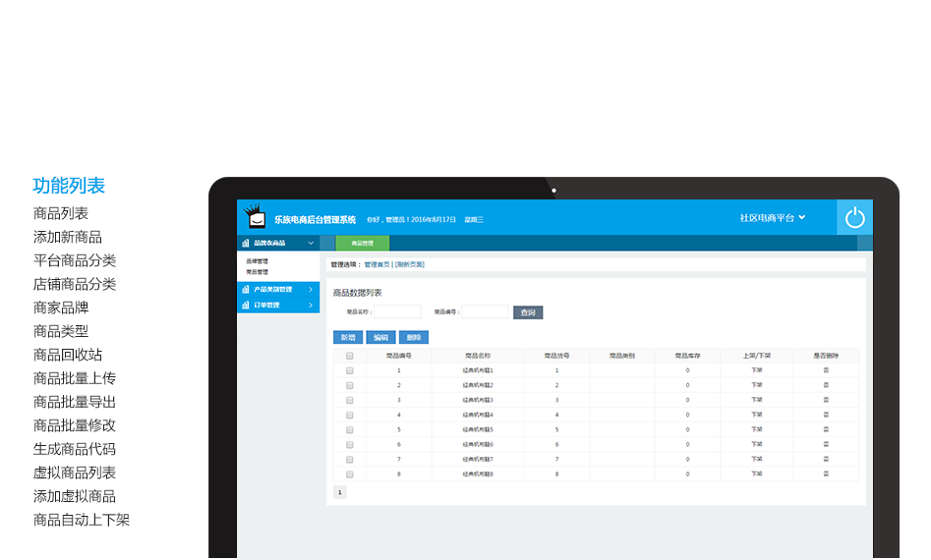This screenshot has width=931, height=560.
Task: Switch to the green 商品管理 tab
Action: (362, 243)
